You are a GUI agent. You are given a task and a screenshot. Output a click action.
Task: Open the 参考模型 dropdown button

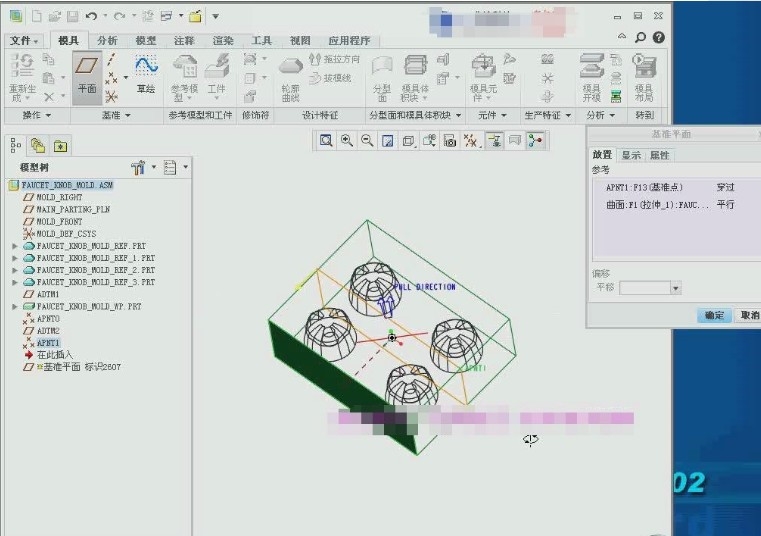click(184, 79)
